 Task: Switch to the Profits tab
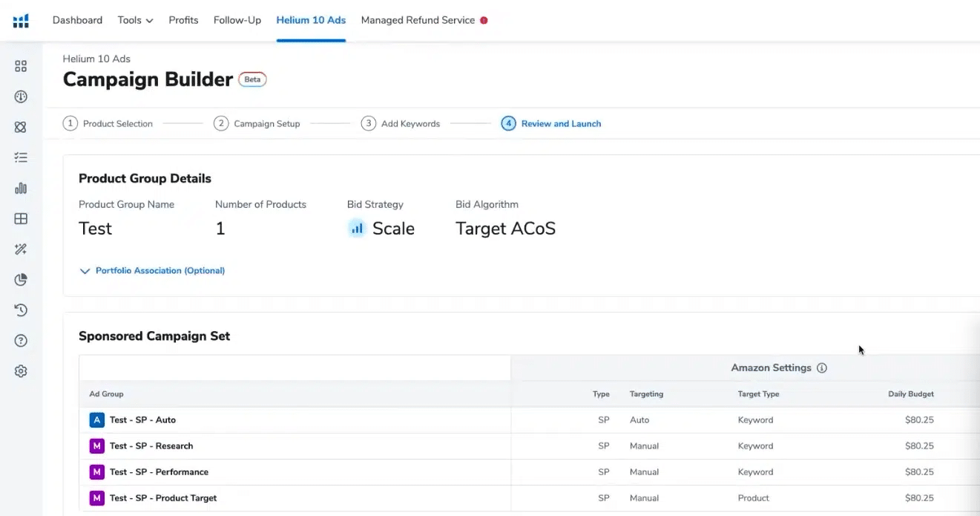tap(183, 20)
